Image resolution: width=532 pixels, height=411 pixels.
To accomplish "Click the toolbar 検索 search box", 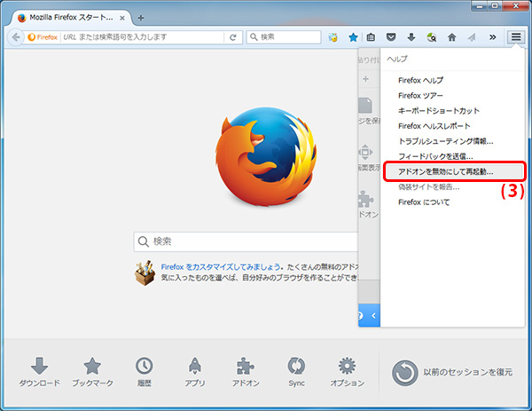I will (x=284, y=37).
